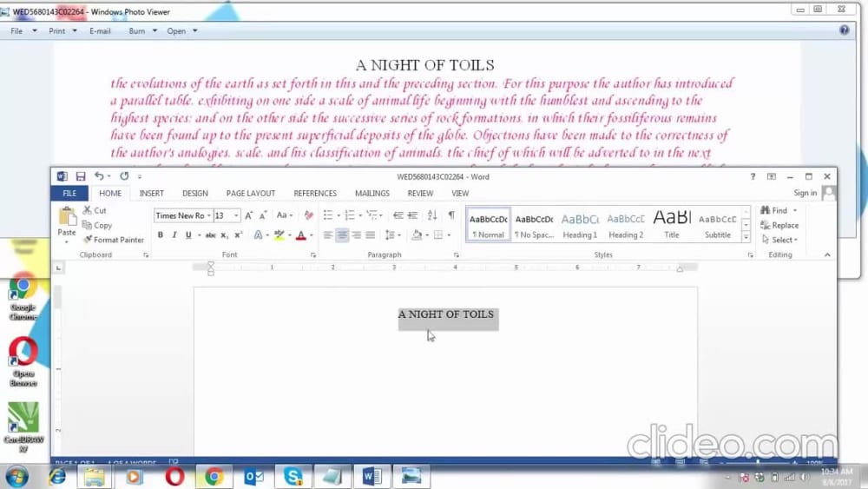Collapse the Word ribbon
This screenshot has width=868, height=489.
point(827,254)
